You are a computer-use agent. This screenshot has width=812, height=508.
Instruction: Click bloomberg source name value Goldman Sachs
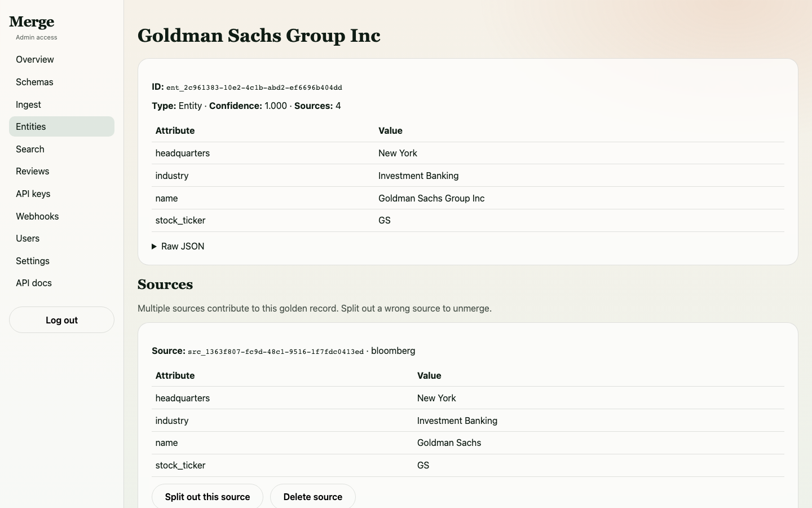(449, 443)
